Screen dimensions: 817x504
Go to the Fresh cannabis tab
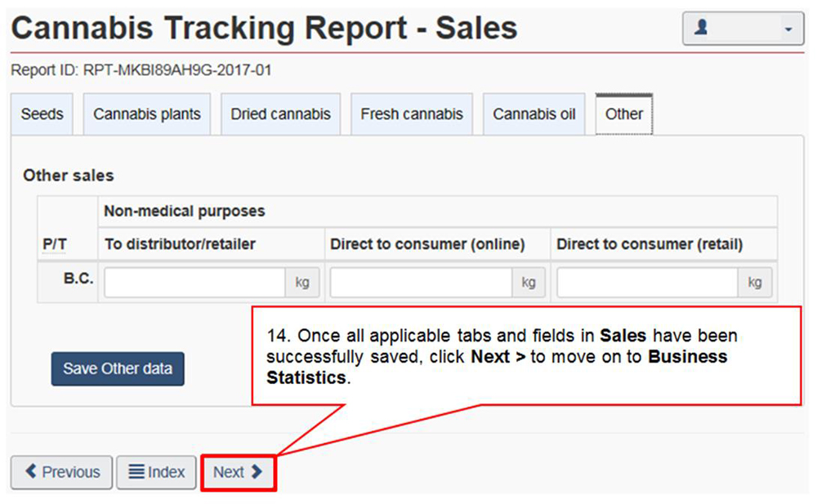point(412,114)
